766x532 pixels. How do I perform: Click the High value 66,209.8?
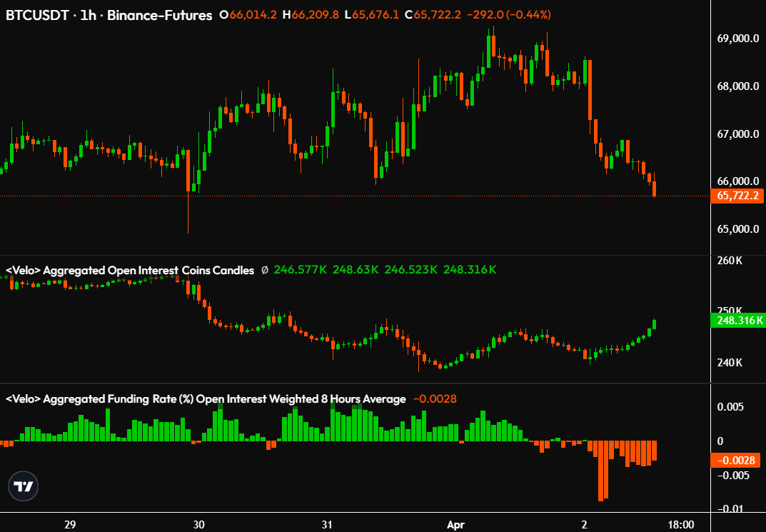pos(315,15)
